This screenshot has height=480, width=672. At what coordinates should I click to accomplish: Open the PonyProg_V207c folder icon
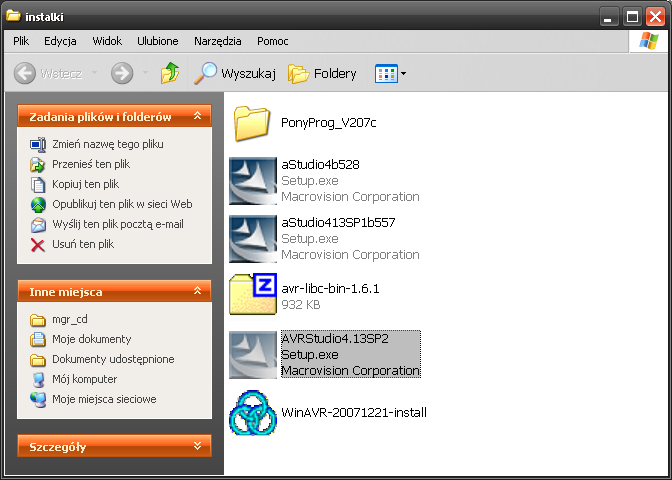click(x=252, y=123)
